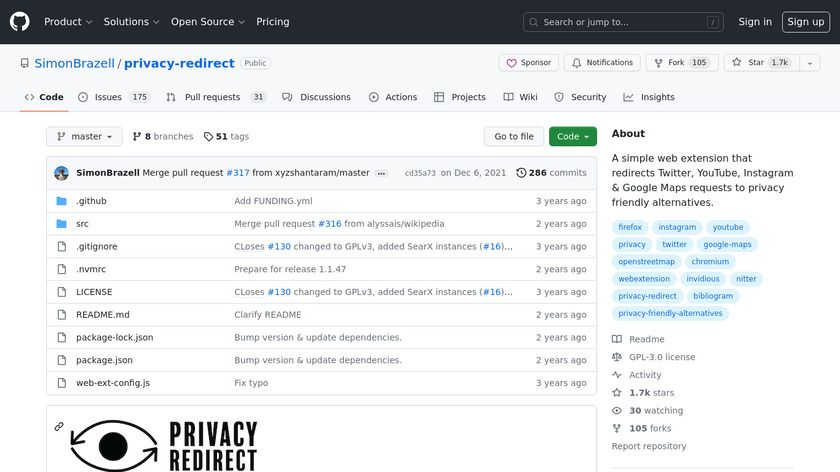This screenshot has height=472, width=840.
Task: Toggle repository Notifications
Action: 602,63
